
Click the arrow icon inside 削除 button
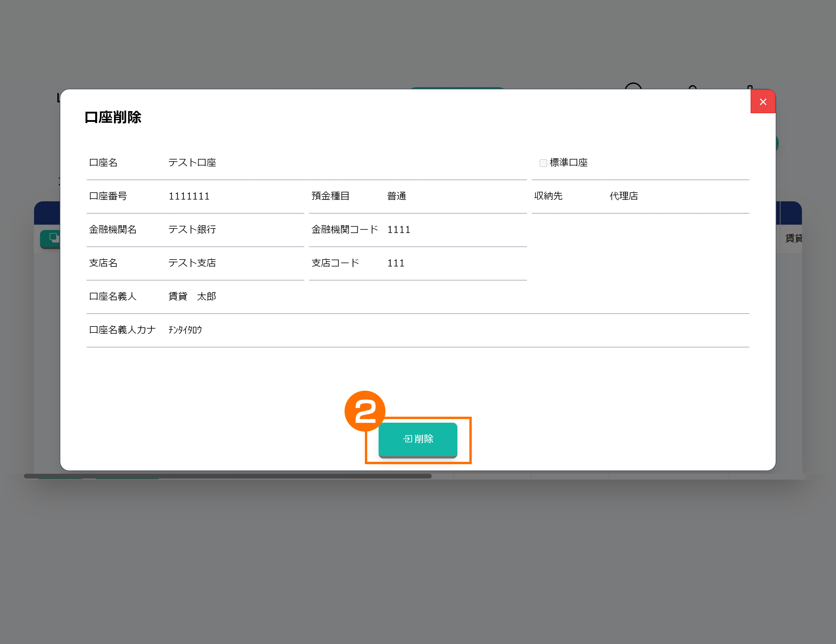(x=407, y=439)
